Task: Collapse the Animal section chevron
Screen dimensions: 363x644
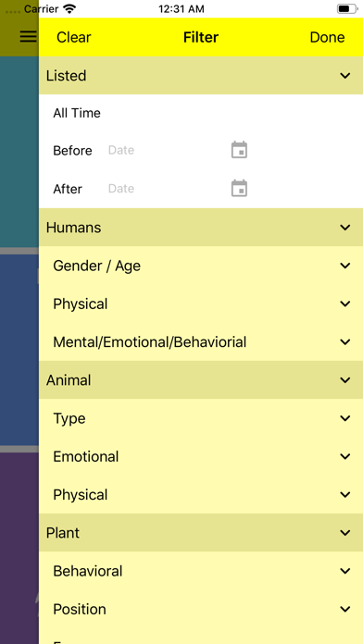Action: (x=345, y=380)
